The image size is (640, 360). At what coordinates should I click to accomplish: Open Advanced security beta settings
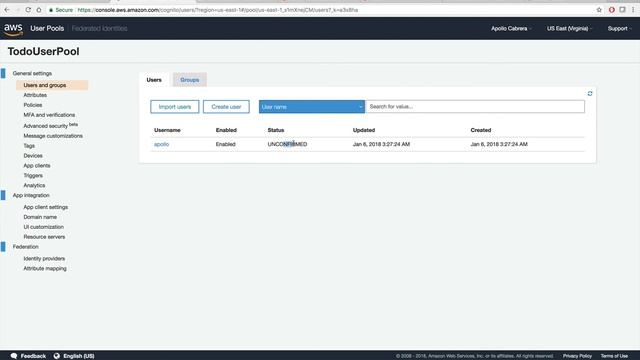pyautogui.click(x=50, y=125)
